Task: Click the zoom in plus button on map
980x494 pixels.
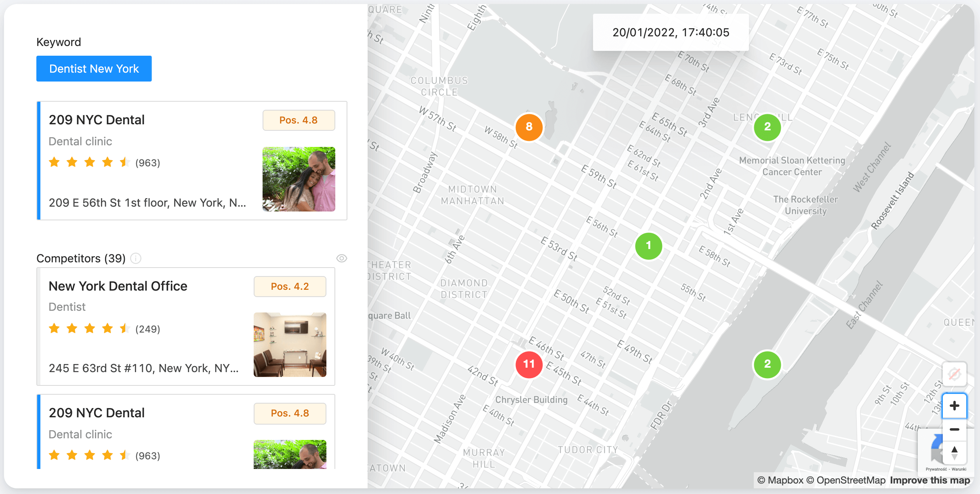Action: tap(956, 404)
